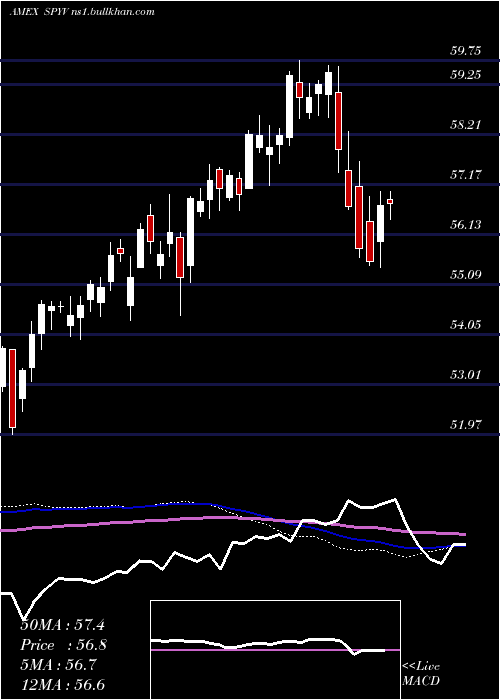Viewport: 500px width, 700px height.
Task: Click the 51.97 price level label
Action: (466, 425)
